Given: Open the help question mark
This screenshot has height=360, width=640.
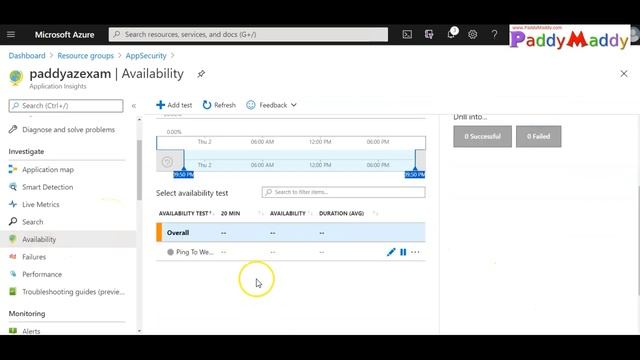Looking at the screenshot, I should click(x=494, y=35).
